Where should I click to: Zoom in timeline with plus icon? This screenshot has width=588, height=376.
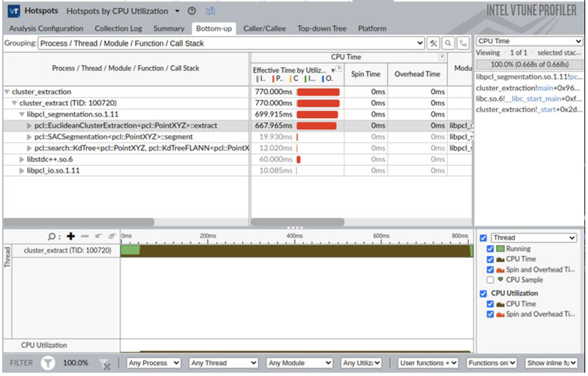point(71,236)
